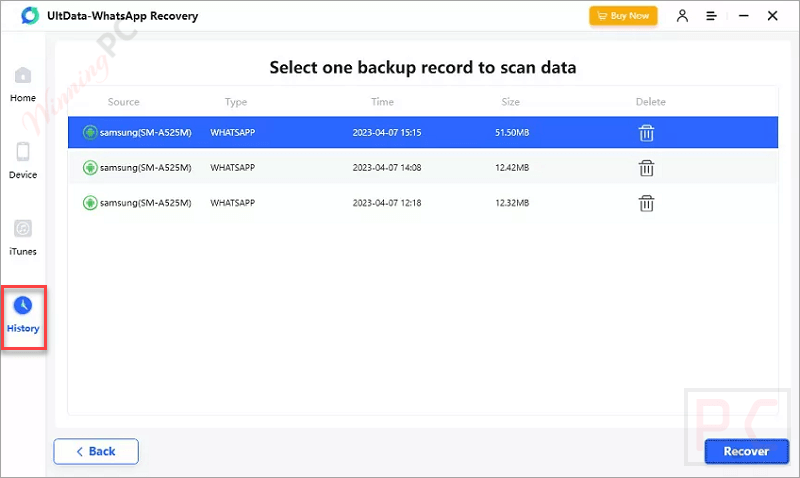Click trash icon for 12.32MB backup

click(647, 203)
